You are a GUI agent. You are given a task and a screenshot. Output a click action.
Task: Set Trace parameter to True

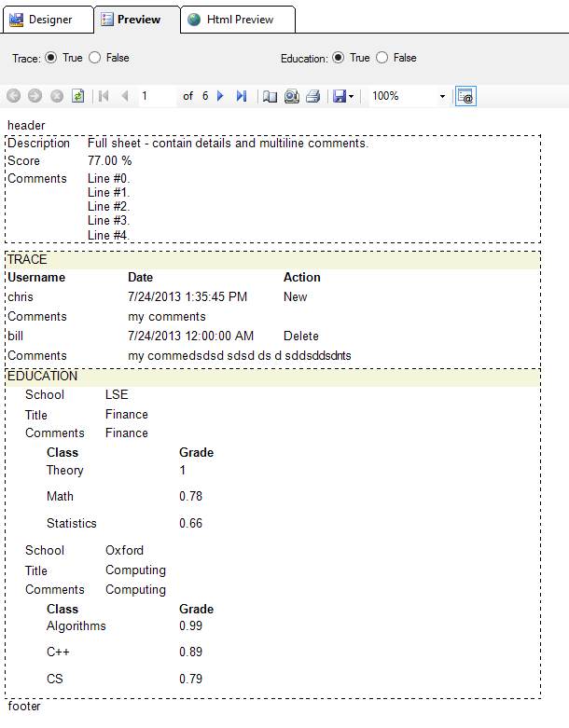tap(51, 58)
